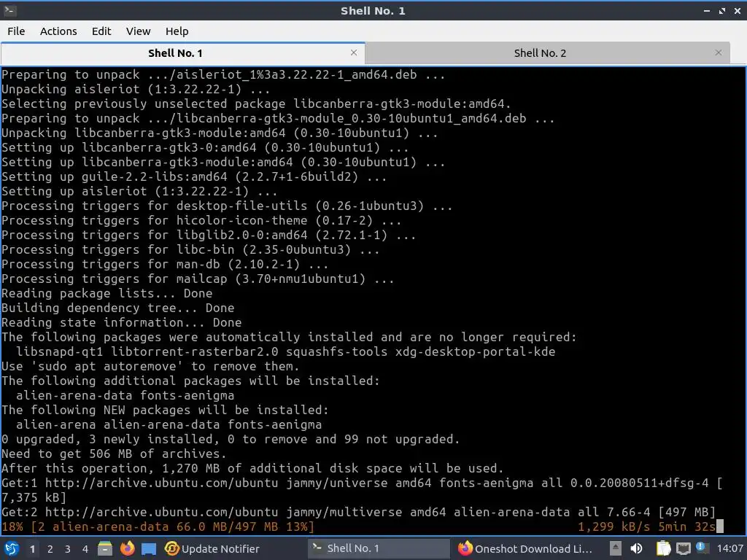This screenshot has width=747, height=560.
Task: Click the 'Get:2' alien-arena-data download line
Action: click(x=358, y=512)
